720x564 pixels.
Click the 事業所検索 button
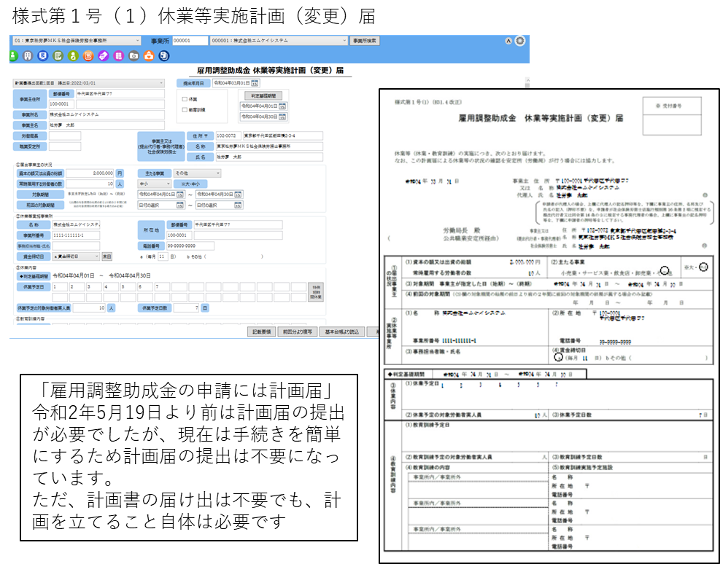[365, 41]
